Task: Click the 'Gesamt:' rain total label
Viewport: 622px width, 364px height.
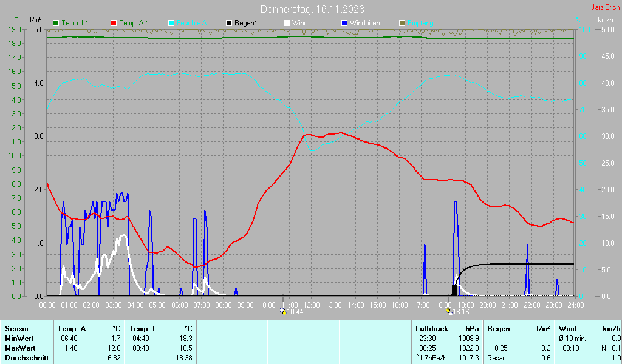Action: coord(499,358)
